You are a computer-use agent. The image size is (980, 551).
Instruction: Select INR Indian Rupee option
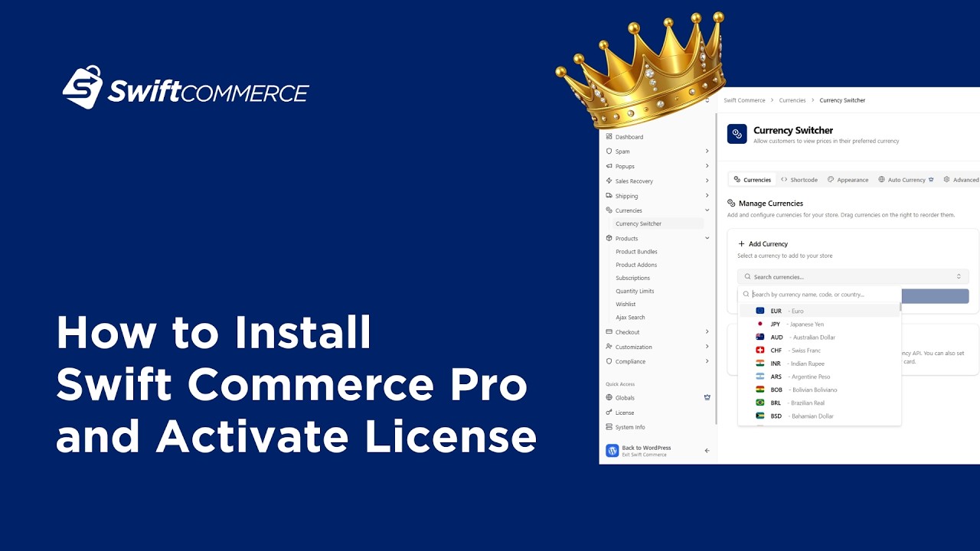819,364
